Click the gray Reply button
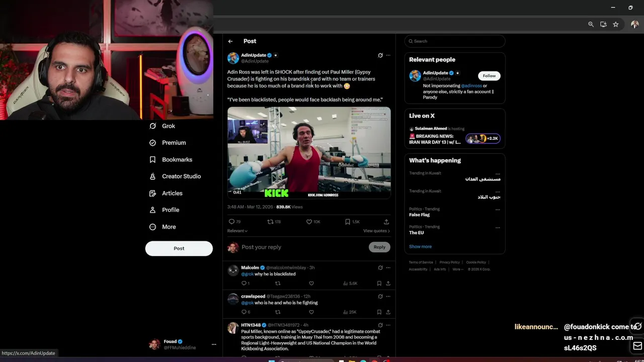Viewport: 644px width, 362px height. pos(379,247)
